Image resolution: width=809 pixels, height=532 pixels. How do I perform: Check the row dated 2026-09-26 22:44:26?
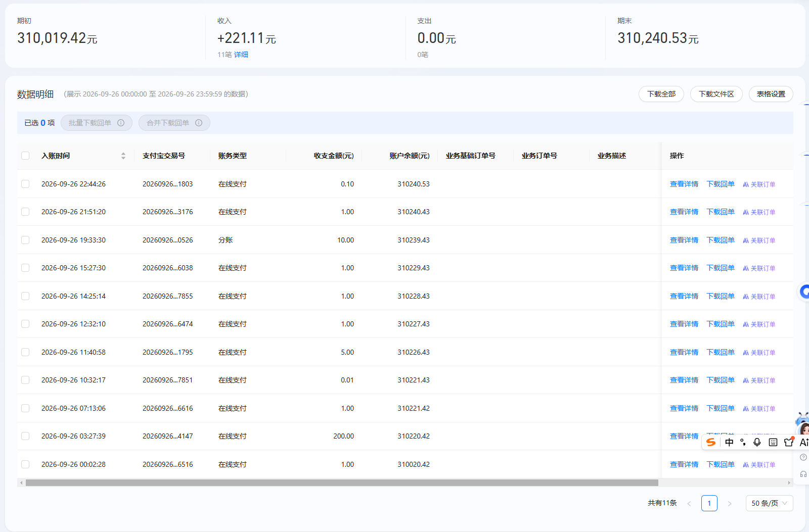pyautogui.click(x=25, y=184)
